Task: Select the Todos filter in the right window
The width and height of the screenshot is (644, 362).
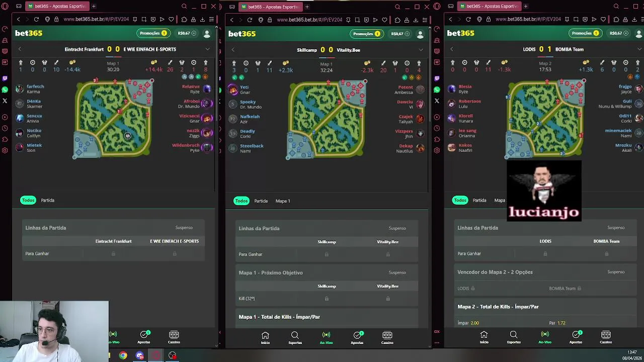Action: [460, 200]
